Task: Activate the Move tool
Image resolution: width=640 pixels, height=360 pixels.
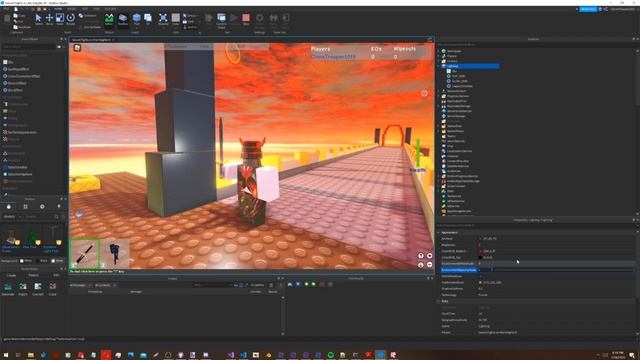Action: (x=49, y=19)
